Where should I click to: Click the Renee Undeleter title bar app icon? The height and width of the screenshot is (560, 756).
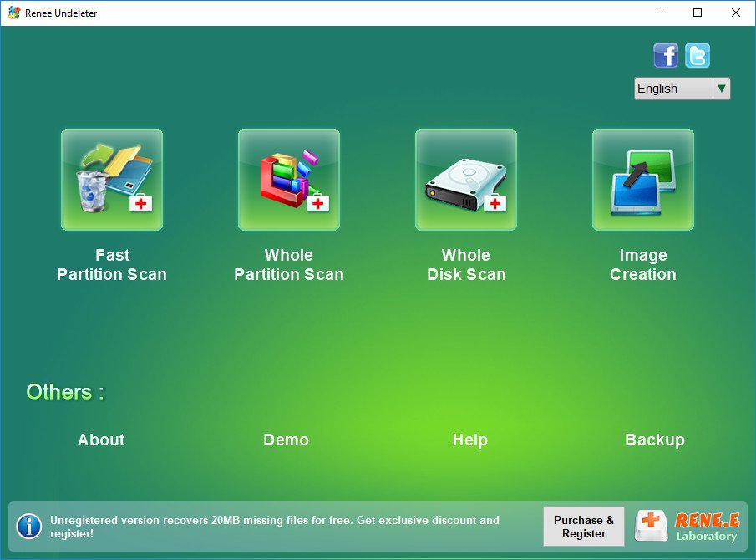pos(13,13)
